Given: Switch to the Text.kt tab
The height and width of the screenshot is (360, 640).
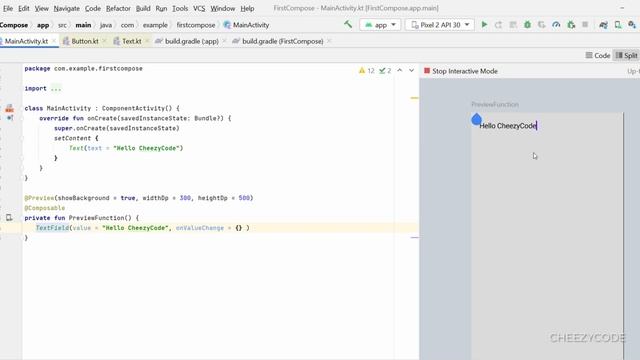Looking at the screenshot, I should coord(131,41).
